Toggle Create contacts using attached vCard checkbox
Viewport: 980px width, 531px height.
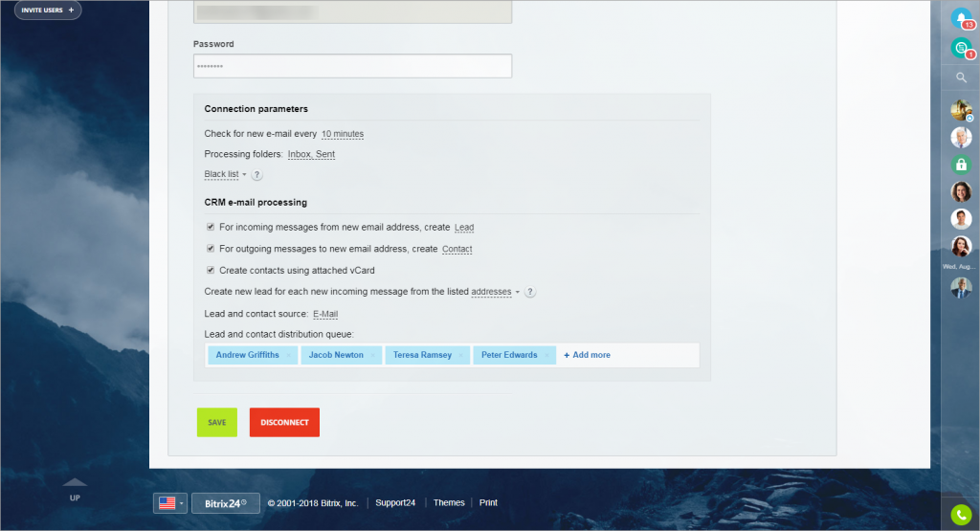(x=211, y=271)
